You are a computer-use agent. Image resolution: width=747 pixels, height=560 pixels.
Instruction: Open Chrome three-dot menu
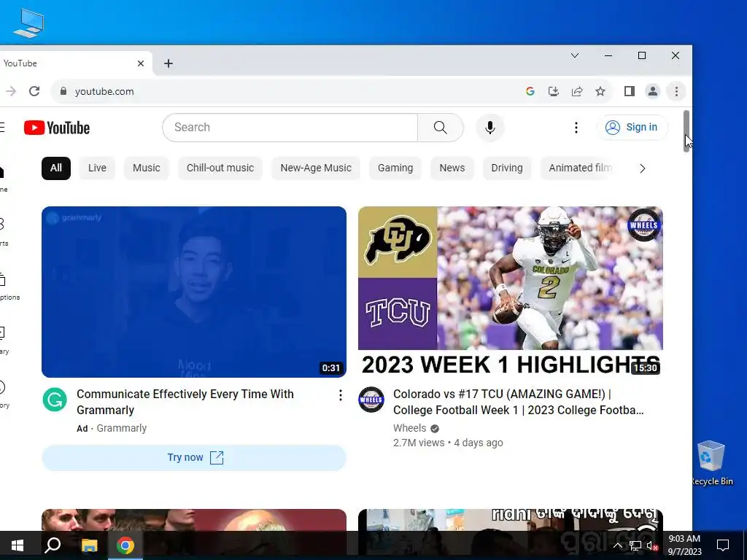676,91
